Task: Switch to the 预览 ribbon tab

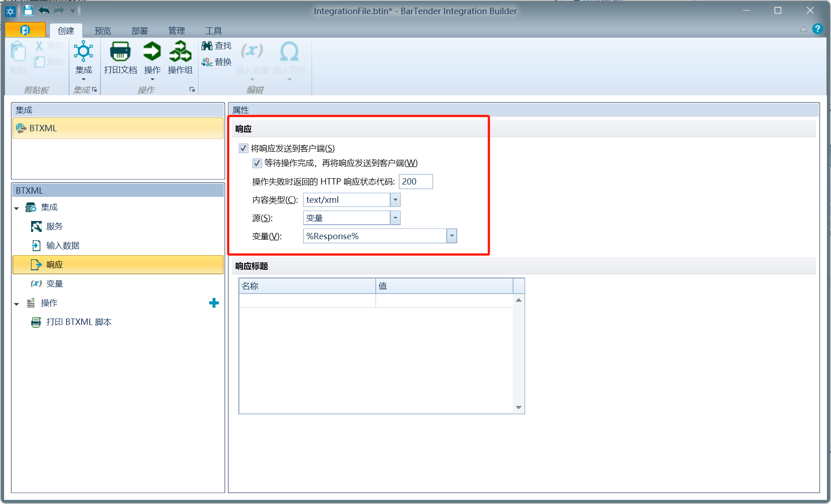Action: tap(103, 31)
